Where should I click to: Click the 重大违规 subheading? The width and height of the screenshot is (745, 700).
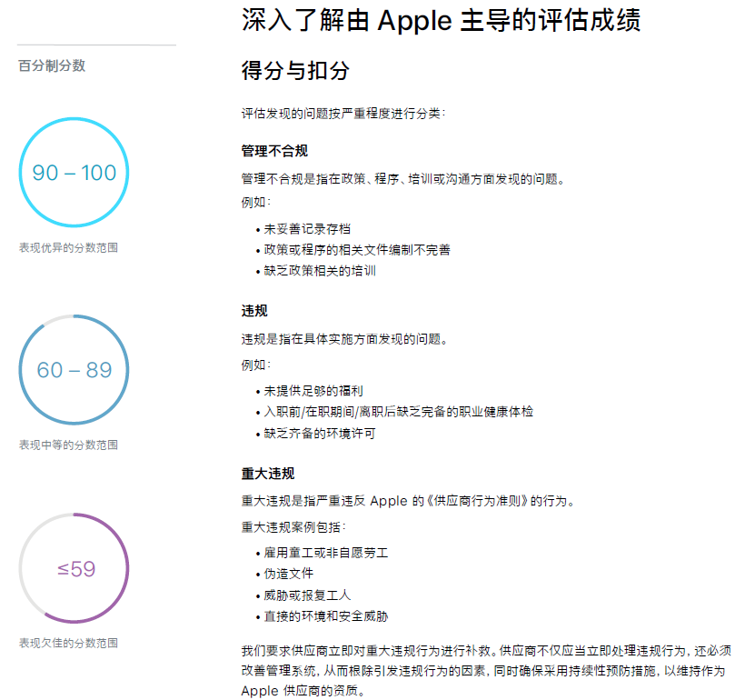pos(268,474)
